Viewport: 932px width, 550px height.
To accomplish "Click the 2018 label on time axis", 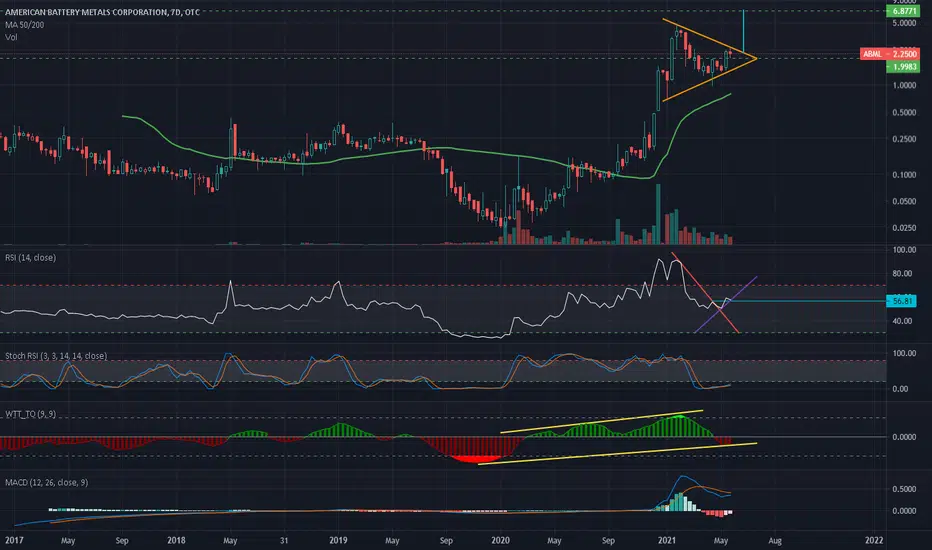I will [x=176, y=540].
